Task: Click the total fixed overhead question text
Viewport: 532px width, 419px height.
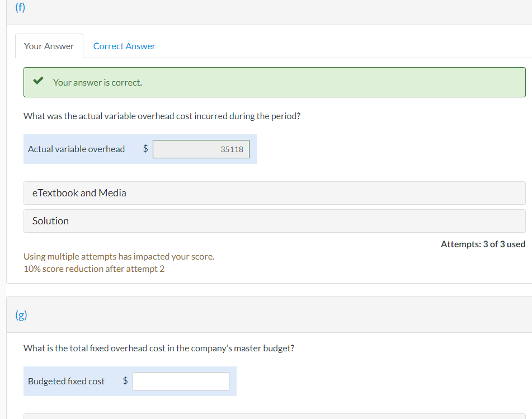Action: [159, 349]
